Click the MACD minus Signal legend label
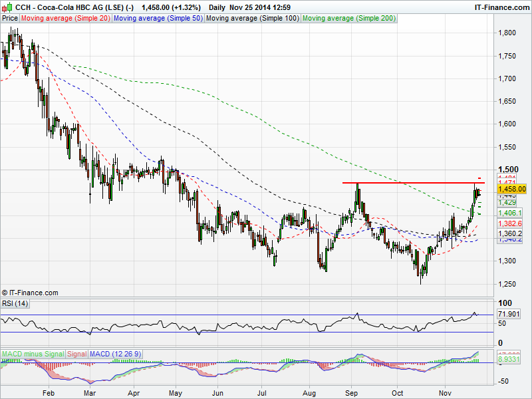Viewport: 532px width, 399px height. (32, 353)
